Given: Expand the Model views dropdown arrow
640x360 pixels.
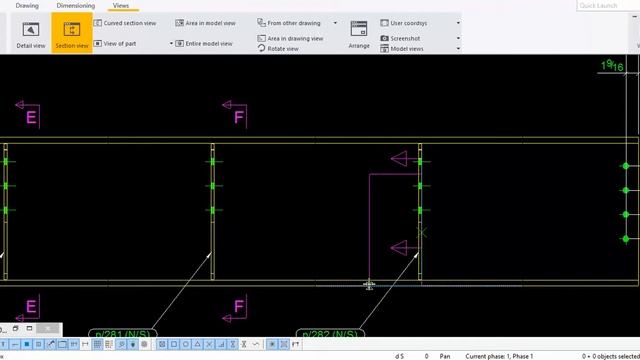Looking at the screenshot, I should [458, 49].
